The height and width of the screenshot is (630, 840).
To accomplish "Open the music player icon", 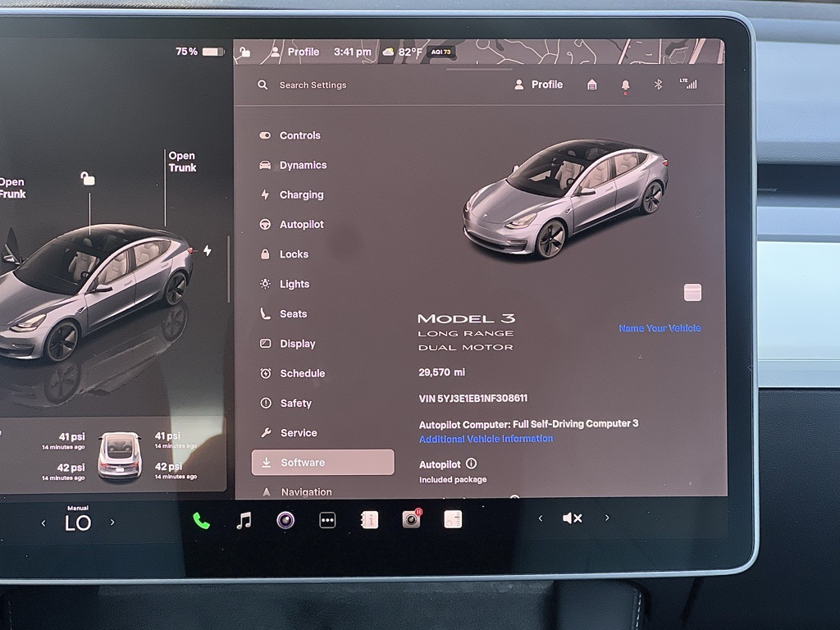I will tap(244, 520).
